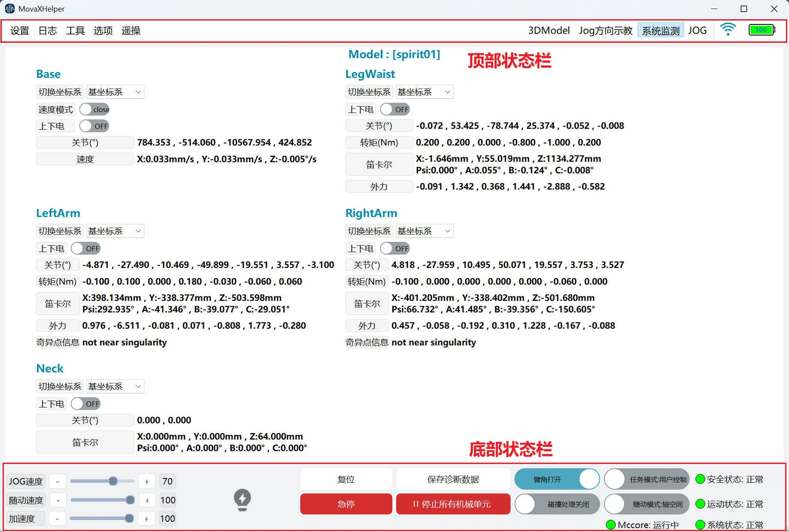
Task: Open RightArm coordinate system dropdown
Action: click(424, 231)
